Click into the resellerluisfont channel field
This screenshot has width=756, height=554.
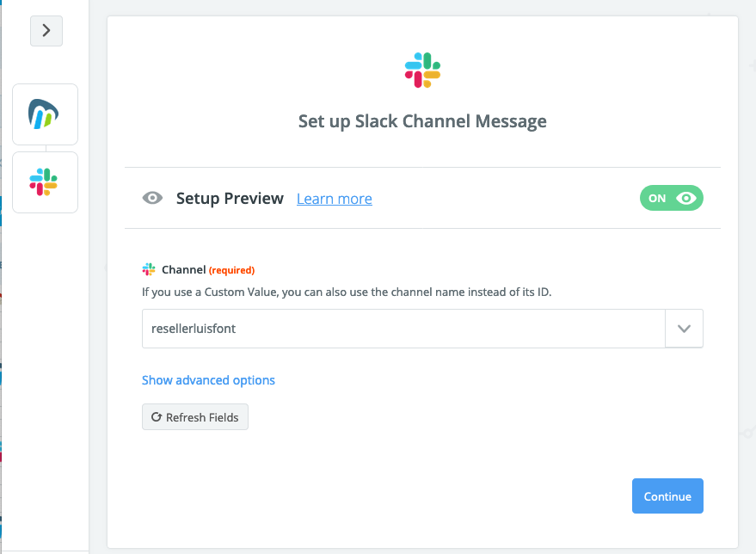(x=403, y=329)
